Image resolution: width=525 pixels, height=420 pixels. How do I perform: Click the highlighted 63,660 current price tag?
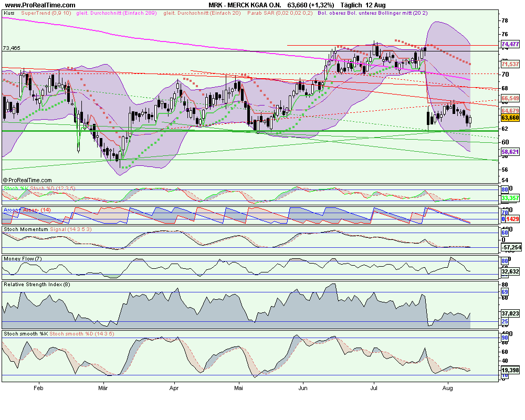click(510, 118)
